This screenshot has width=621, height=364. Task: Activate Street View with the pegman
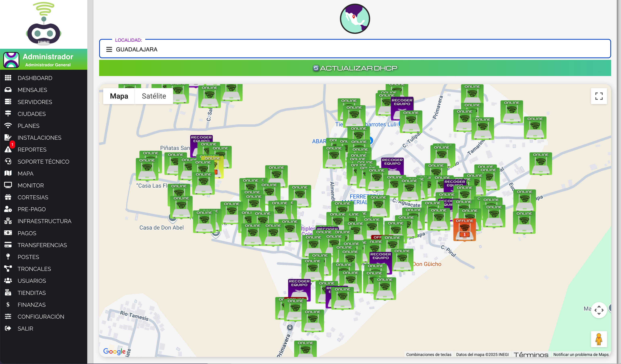[x=599, y=339]
